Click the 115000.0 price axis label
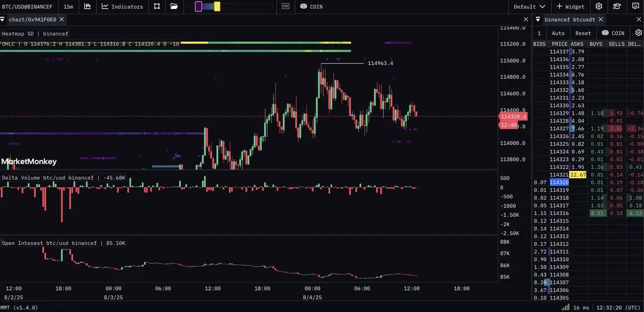Image resolution: width=644 pixels, height=312 pixels. click(x=513, y=61)
